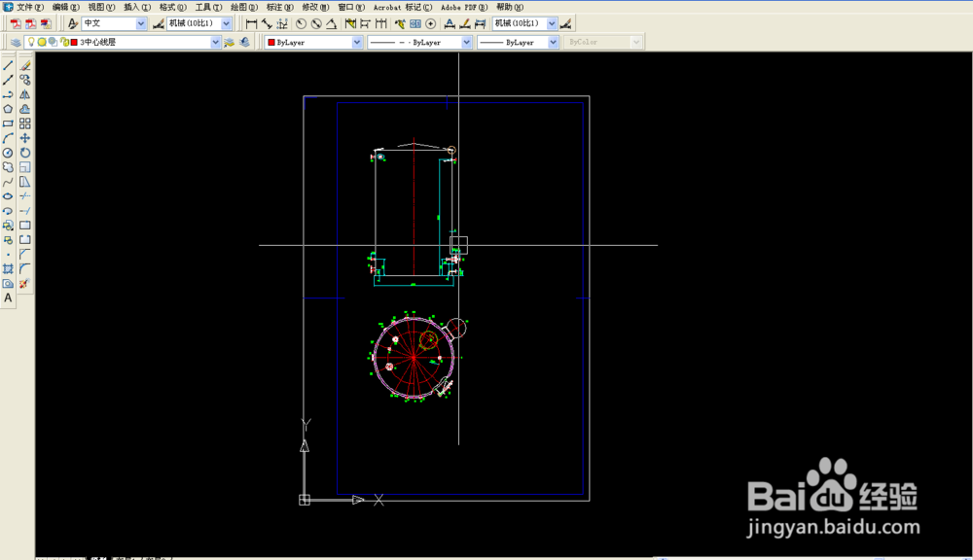Click the Aligned Dimension tool
The image size is (973, 560).
point(267,23)
